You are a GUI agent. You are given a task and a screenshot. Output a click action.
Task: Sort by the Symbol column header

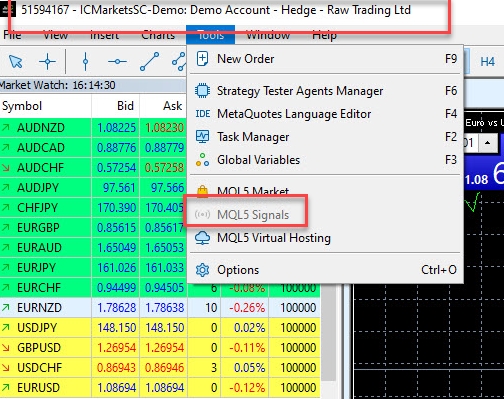46,106
